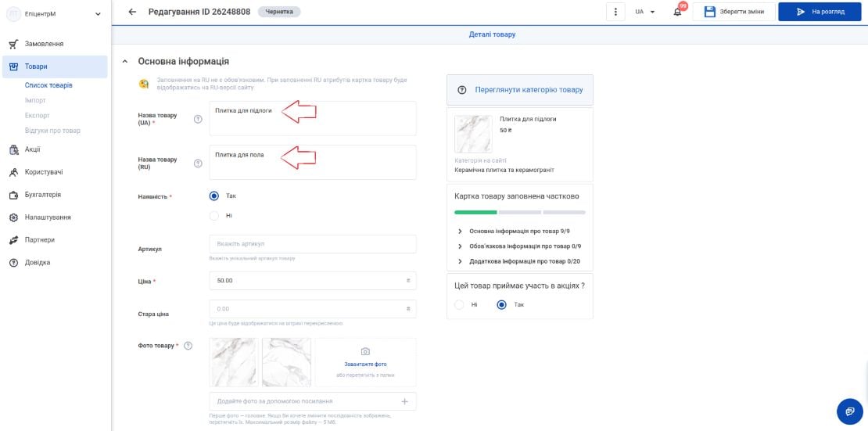Open notifications bell with 99 badge
868x431 pixels.
(x=677, y=12)
